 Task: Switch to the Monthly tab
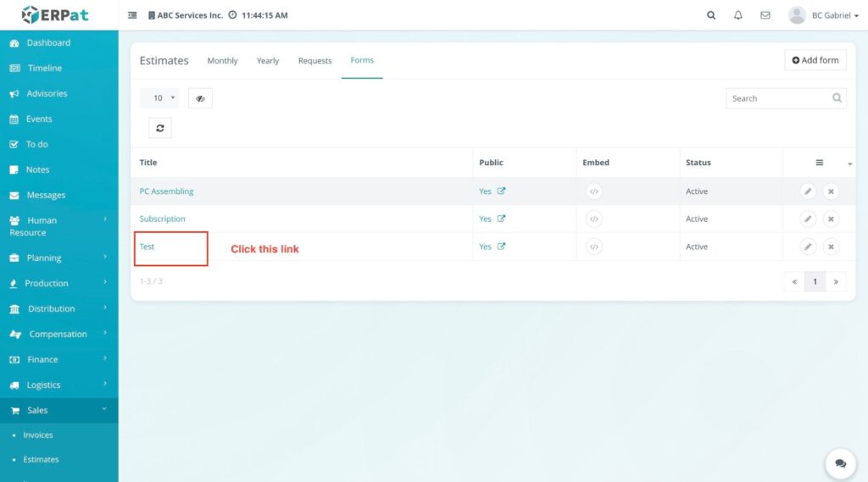tap(222, 61)
